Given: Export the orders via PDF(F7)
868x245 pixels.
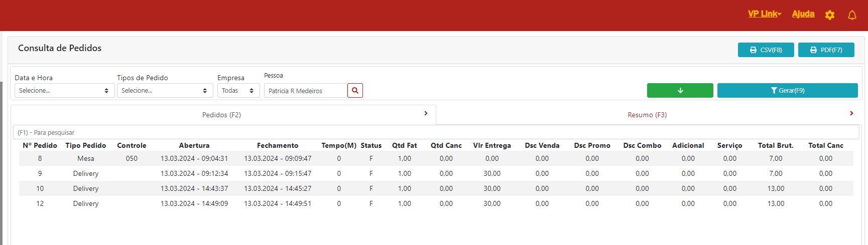Looking at the screenshot, I should pyautogui.click(x=826, y=50).
